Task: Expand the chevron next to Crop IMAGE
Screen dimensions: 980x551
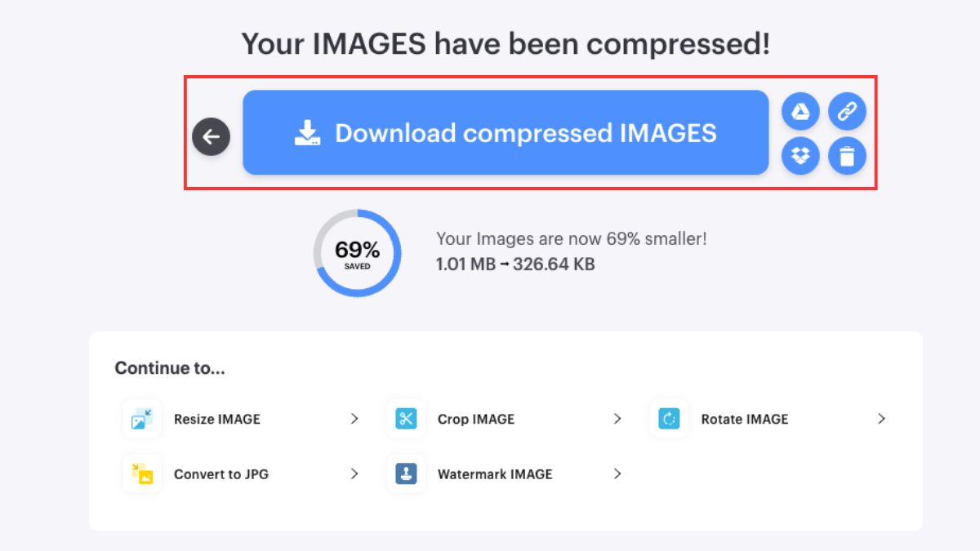Action: [617, 419]
